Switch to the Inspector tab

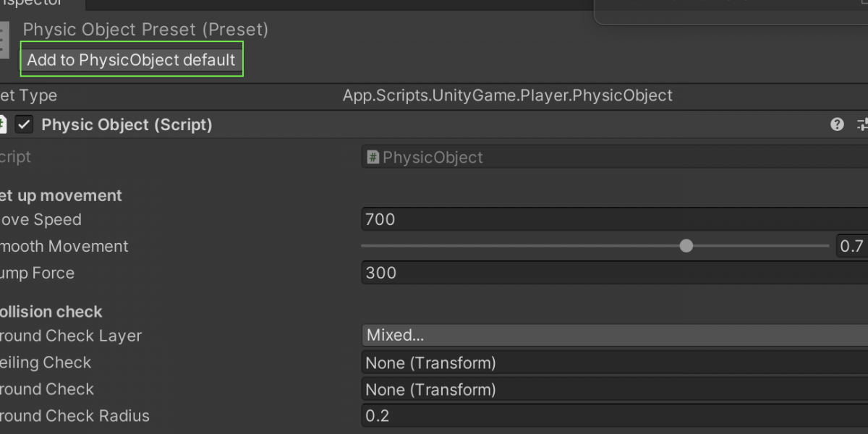(x=36, y=4)
